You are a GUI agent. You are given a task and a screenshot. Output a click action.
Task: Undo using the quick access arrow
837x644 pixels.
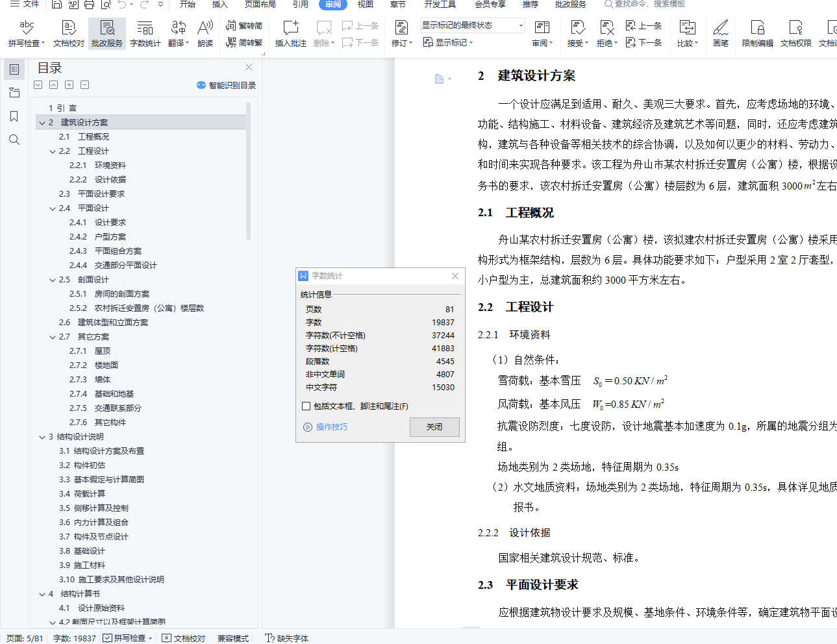pyautogui.click(x=123, y=5)
